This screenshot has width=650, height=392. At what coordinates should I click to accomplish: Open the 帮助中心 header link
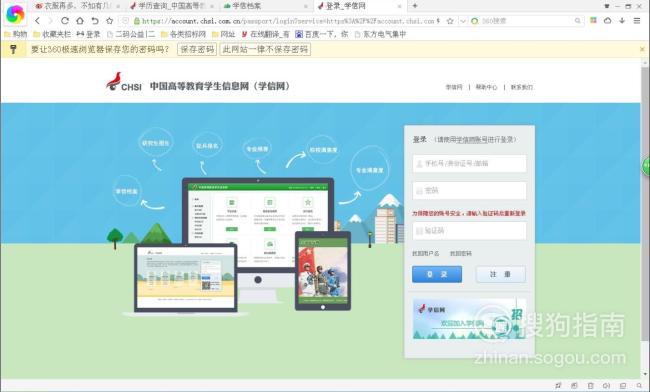click(486, 87)
